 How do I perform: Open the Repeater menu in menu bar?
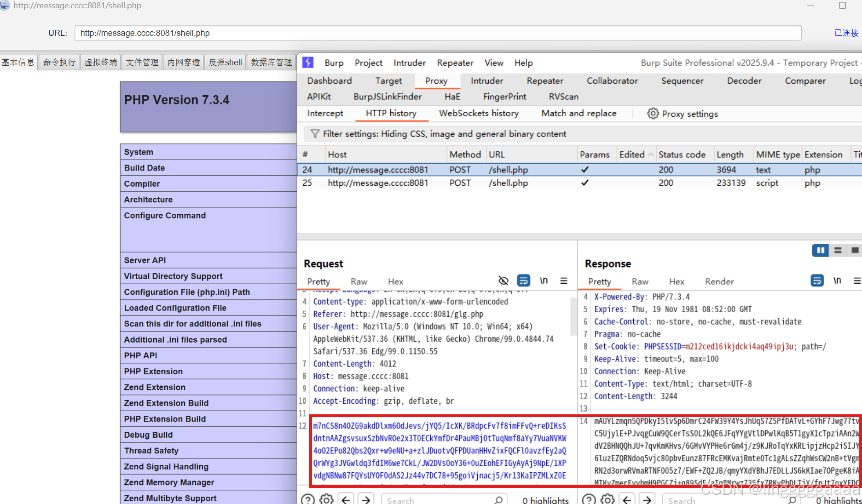pyautogui.click(x=455, y=63)
